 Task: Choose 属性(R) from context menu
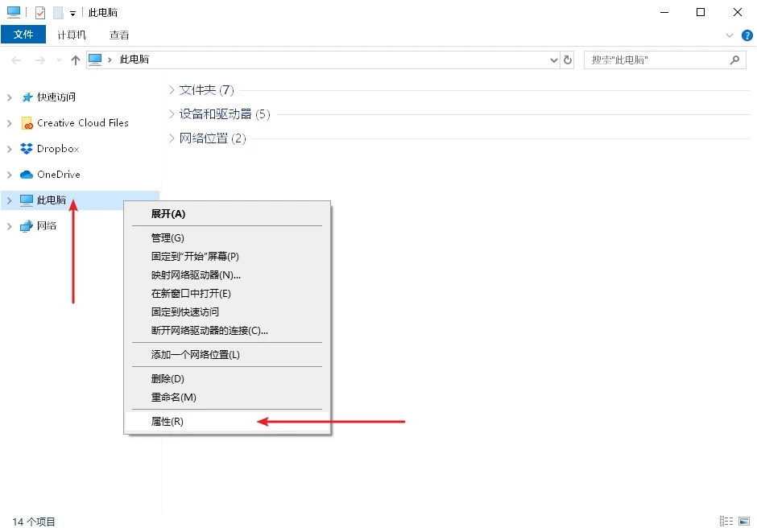[x=227, y=421]
